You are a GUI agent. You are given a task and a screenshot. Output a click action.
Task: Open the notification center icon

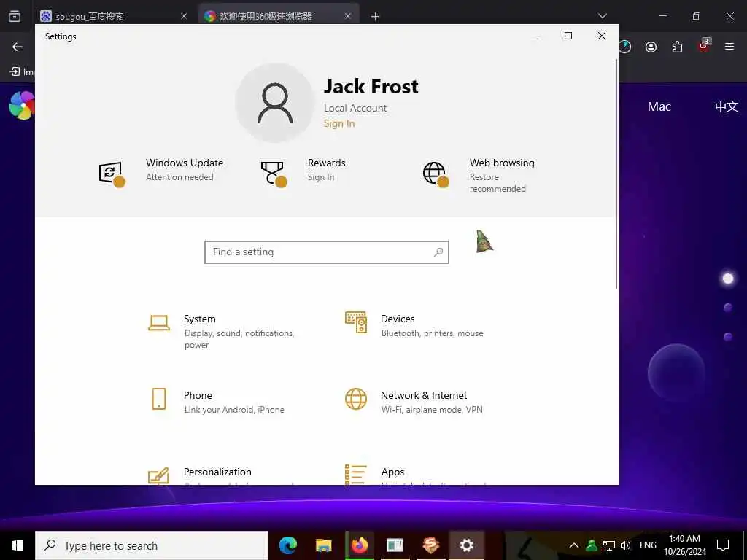click(x=723, y=545)
